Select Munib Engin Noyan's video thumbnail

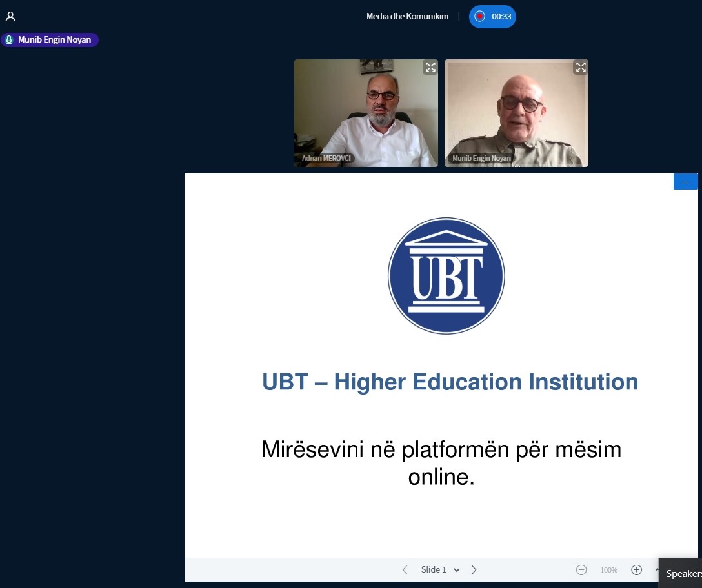[516, 113]
